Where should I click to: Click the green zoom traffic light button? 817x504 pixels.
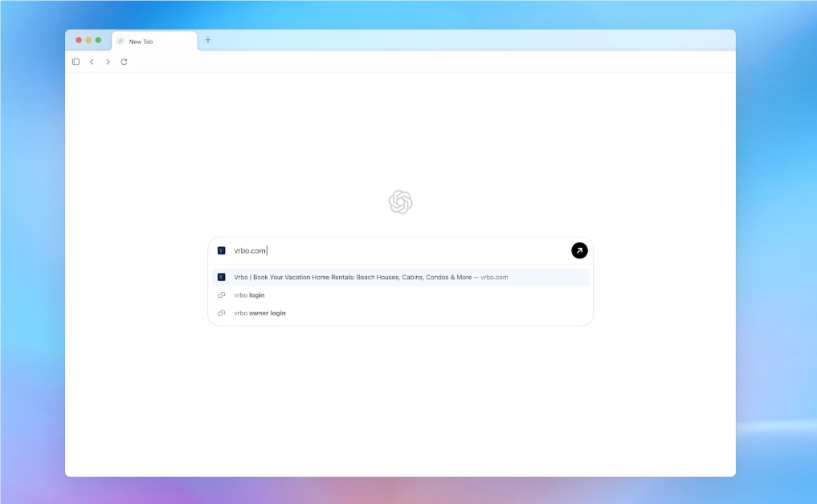coord(96,39)
